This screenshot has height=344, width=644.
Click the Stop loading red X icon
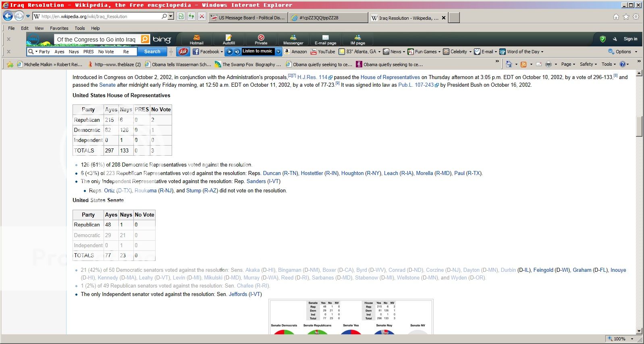pyautogui.click(x=202, y=17)
